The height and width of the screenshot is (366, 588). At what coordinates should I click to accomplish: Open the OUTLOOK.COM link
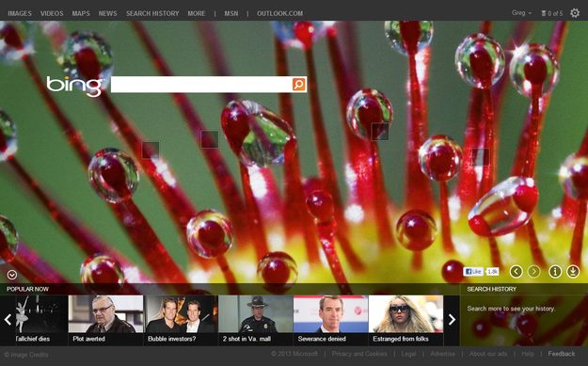point(279,13)
